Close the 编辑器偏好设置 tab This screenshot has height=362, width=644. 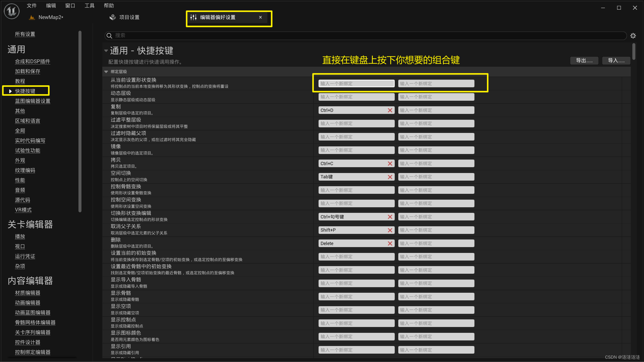[260, 17]
